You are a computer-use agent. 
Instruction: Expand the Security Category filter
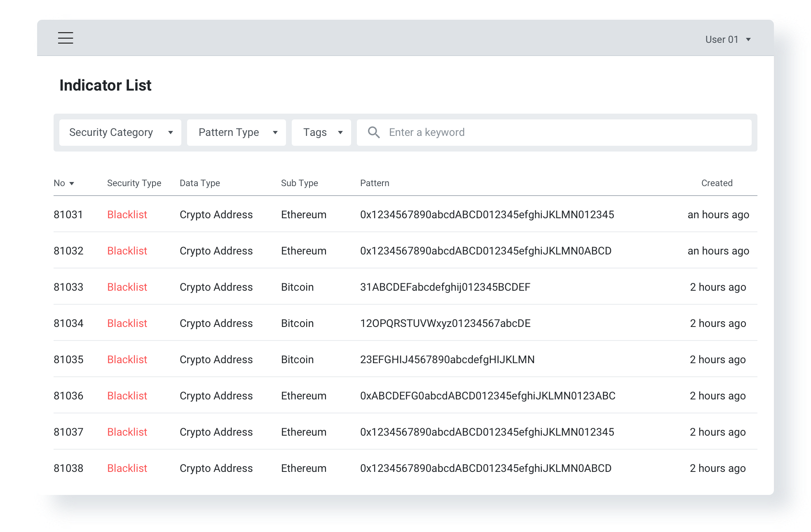[x=120, y=133]
